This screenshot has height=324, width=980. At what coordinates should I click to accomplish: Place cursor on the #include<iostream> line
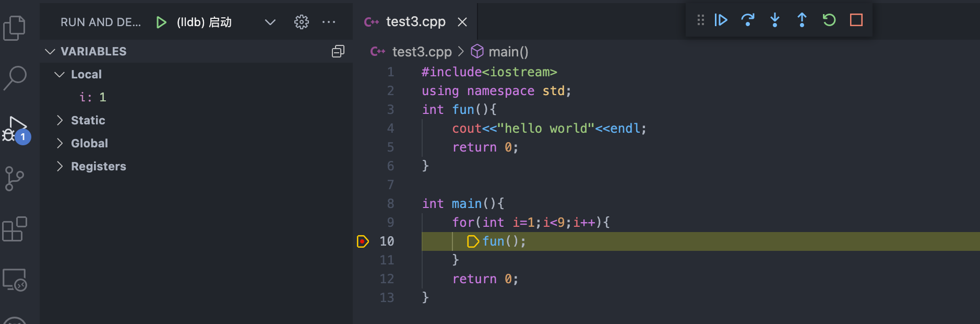489,72
